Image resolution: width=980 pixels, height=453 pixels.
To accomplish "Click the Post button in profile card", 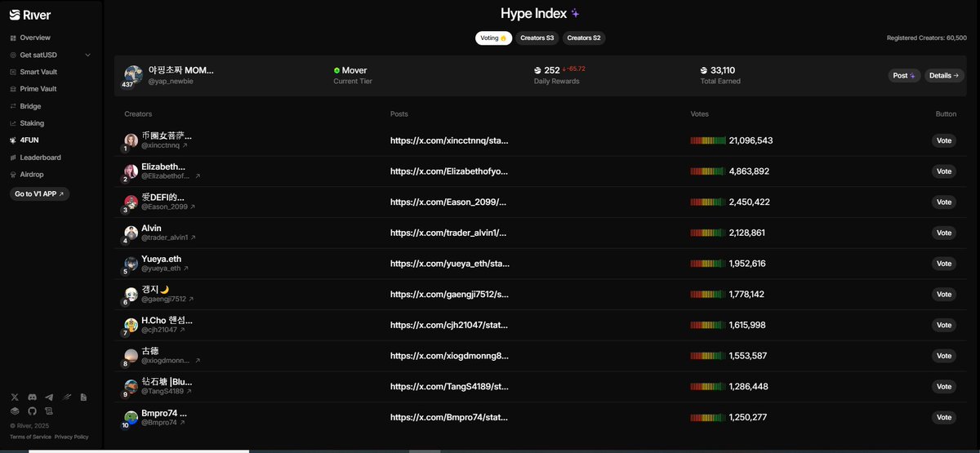I will coord(905,75).
